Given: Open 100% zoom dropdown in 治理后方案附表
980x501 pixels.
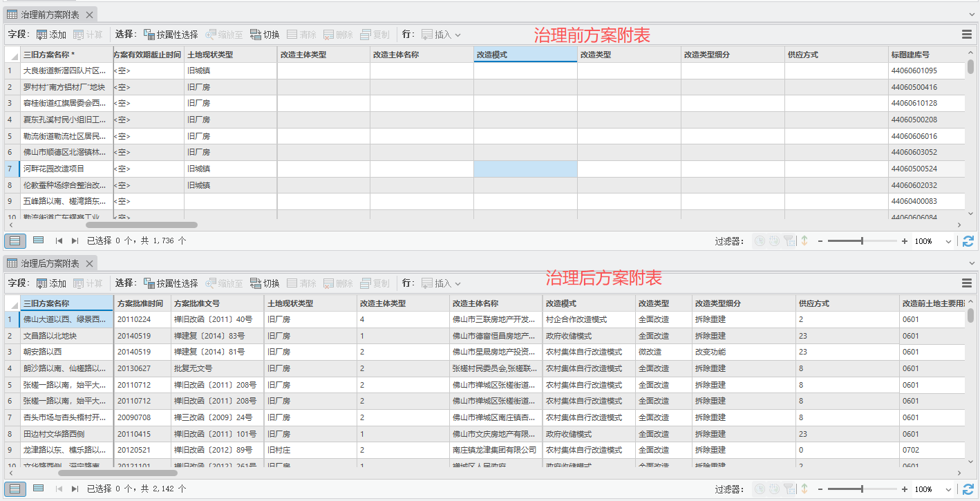Looking at the screenshot, I should pos(948,490).
